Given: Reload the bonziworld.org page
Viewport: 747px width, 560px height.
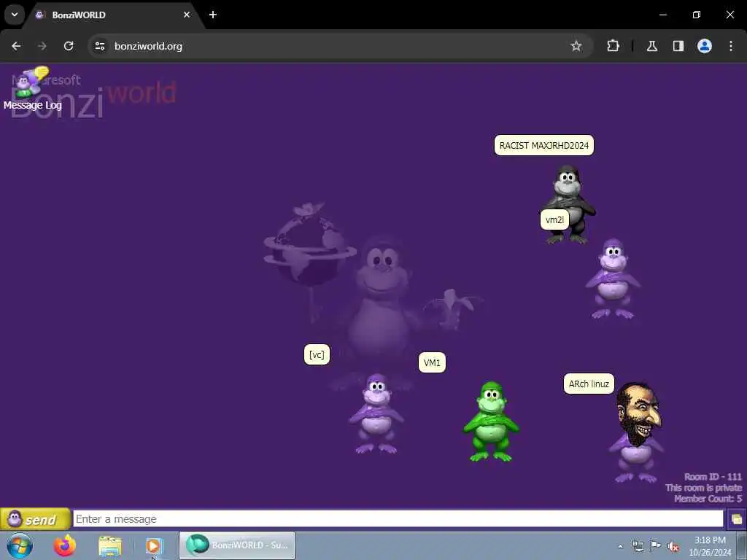Looking at the screenshot, I should click(69, 46).
